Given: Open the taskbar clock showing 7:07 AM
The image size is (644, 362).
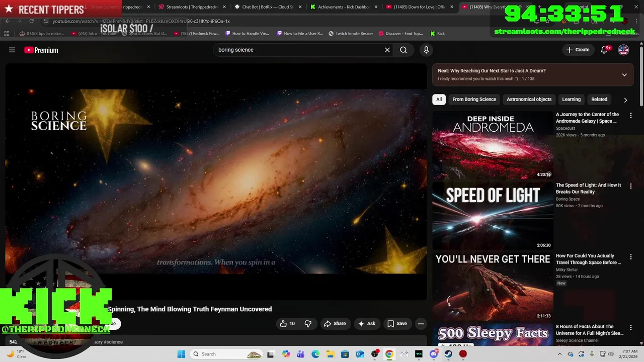Looking at the screenshot, I should 629,354.
